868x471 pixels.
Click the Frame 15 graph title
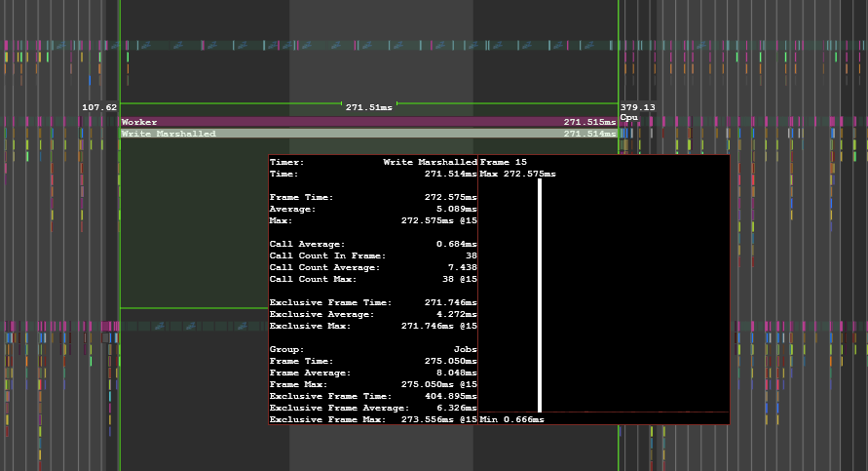pyautogui.click(x=504, y=162)
